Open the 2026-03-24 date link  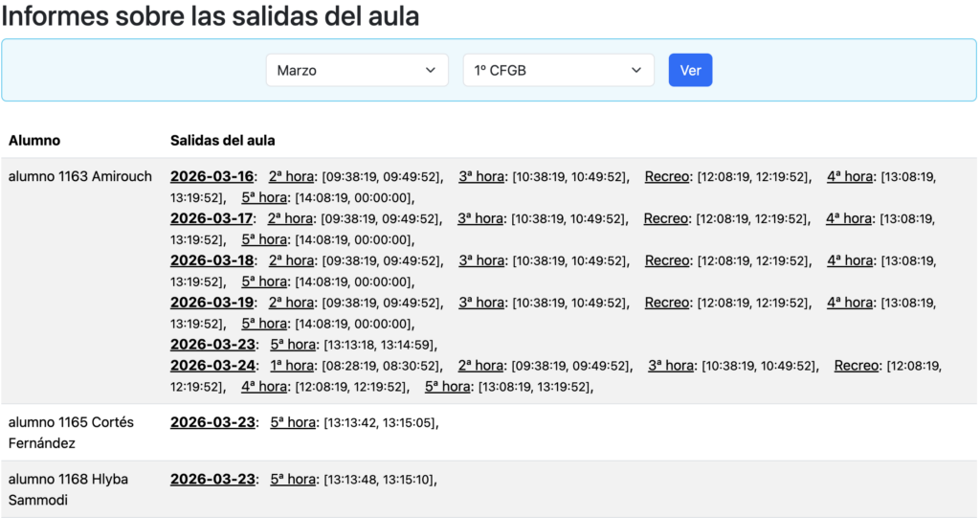coord(212,366)
